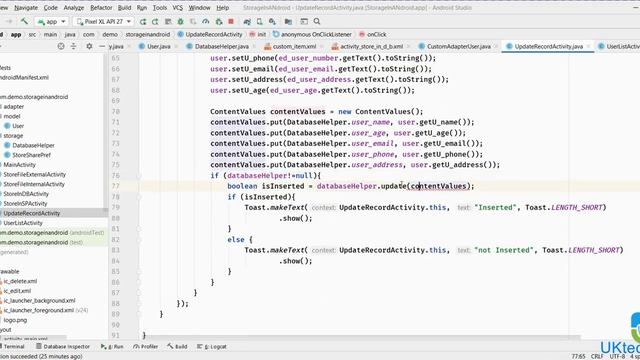Click the Search Everywhere magnifier icon

tap(317, 22)
